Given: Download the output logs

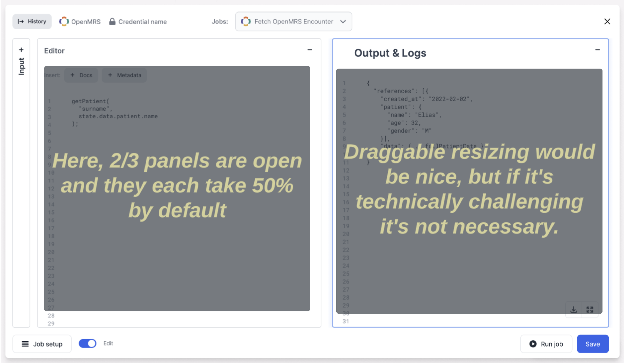Looking at the screenshot, I should [574, 309].
